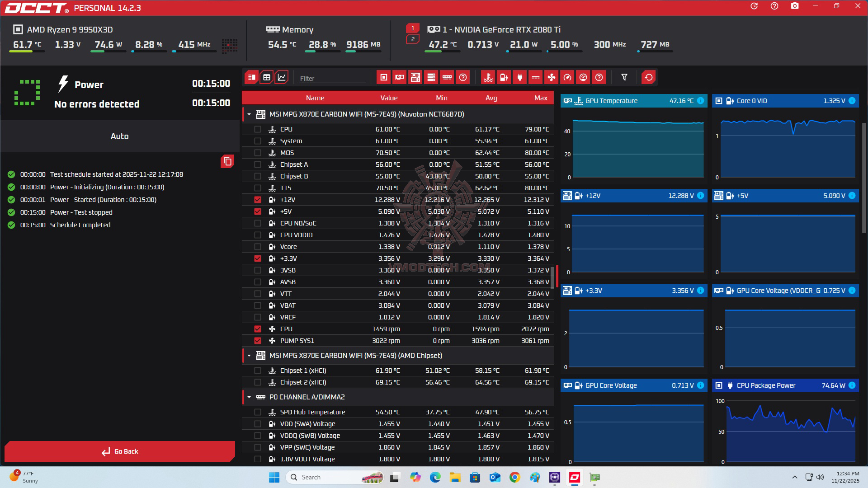Screen dimensions: 868x488
Task: Take a screenshot with camera icon
Action: [x=795, y=6]
